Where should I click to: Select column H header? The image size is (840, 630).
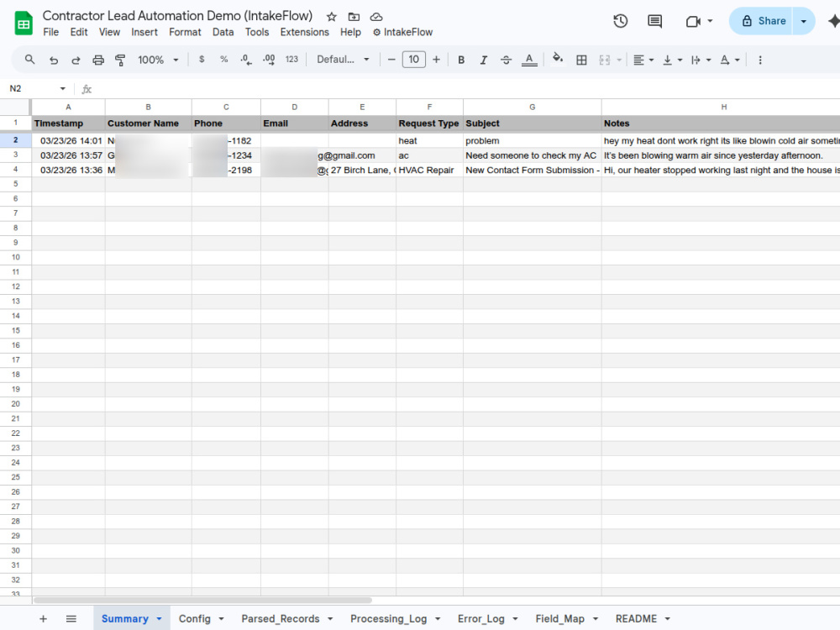point(723,108)
